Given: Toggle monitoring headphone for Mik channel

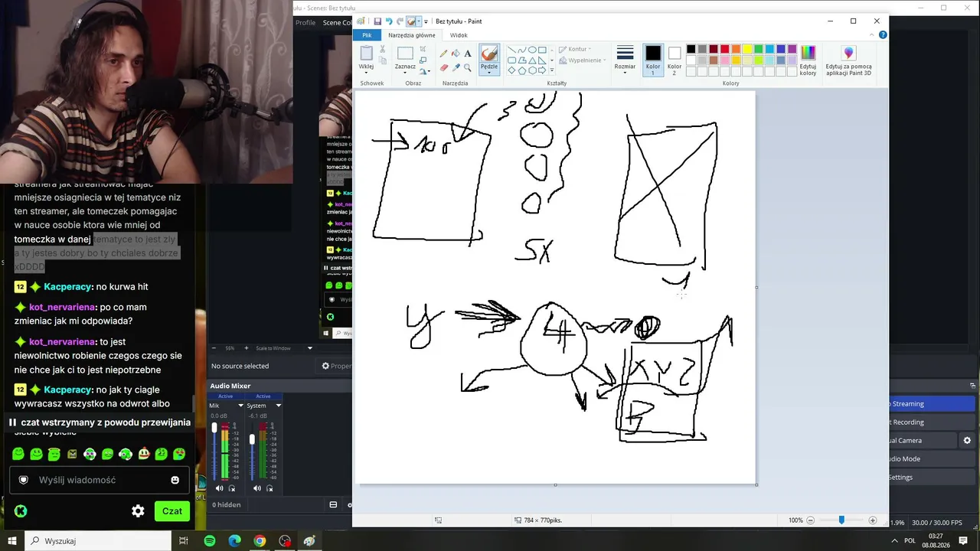Looking at the screenshot, I should tap(232, 488).
